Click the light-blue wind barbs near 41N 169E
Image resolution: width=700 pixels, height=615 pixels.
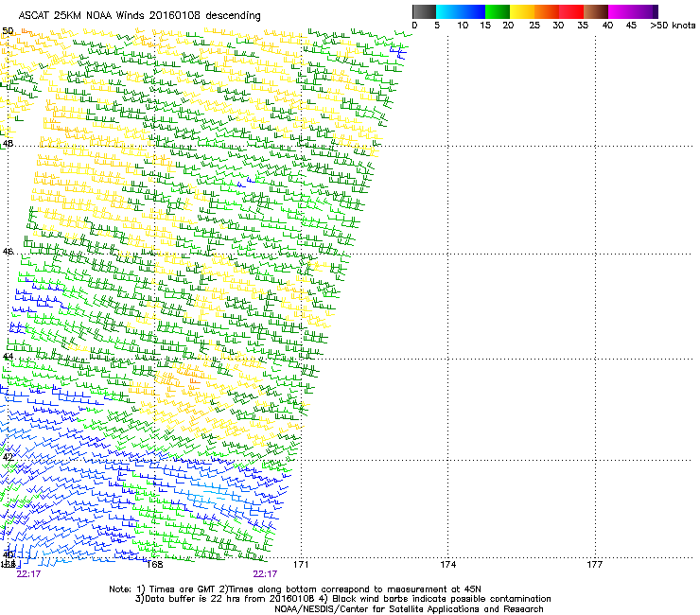click(210, 492)
